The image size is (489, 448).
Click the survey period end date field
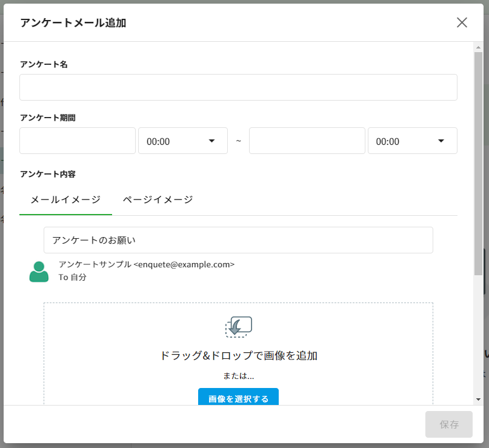point(307,141)
